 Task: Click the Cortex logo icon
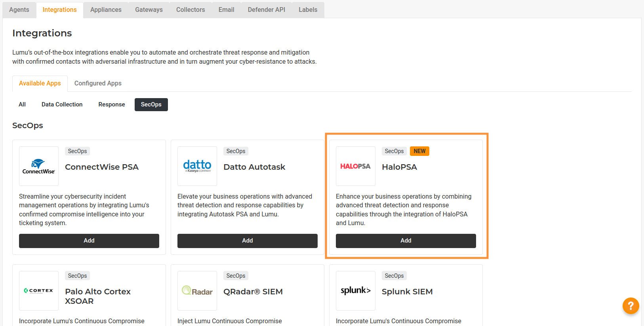point(39,291)
